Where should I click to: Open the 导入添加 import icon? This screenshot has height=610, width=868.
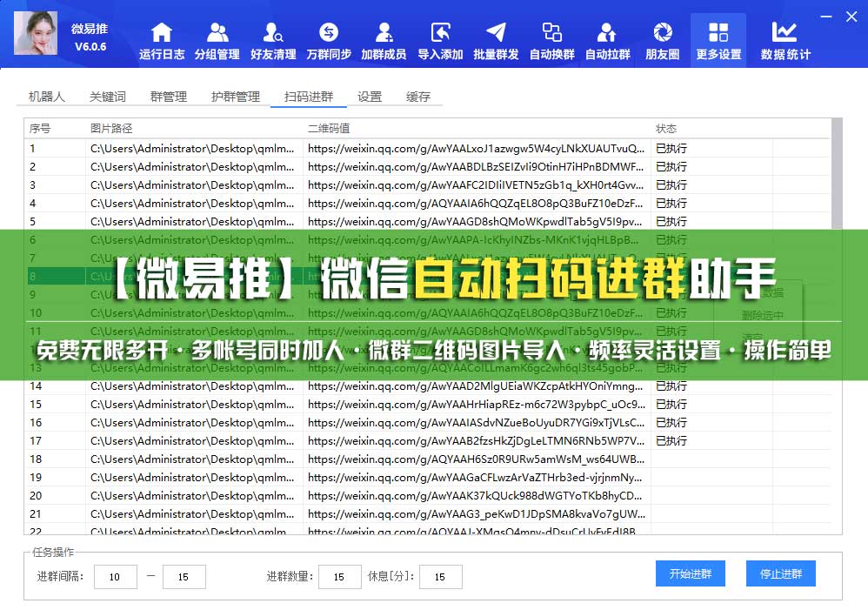click(440, 41)
